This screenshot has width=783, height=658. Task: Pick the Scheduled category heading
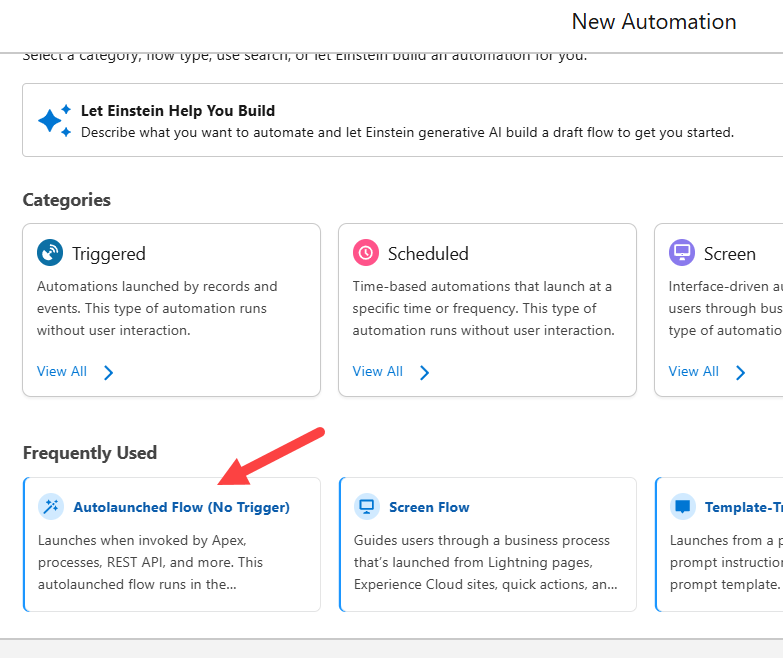(x=428, y=254)
